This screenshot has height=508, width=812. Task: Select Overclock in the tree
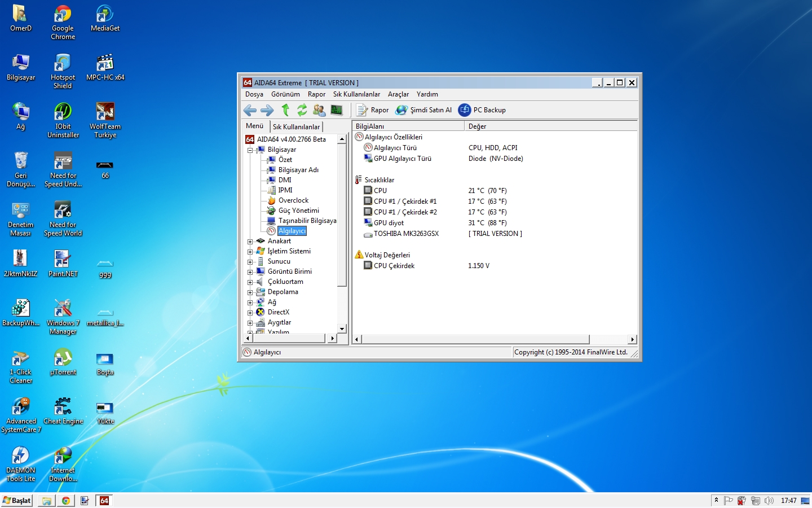[x=293, y=200]
